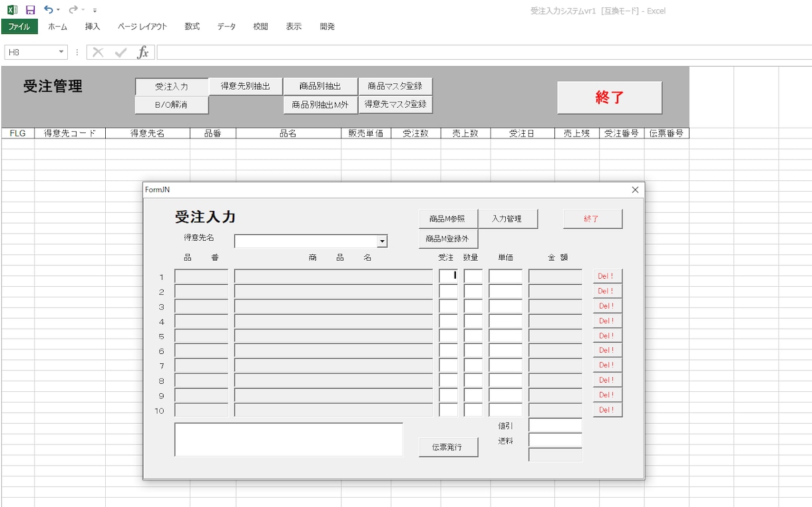Click the B/O解消 button
812x507 pixels.
172,104
